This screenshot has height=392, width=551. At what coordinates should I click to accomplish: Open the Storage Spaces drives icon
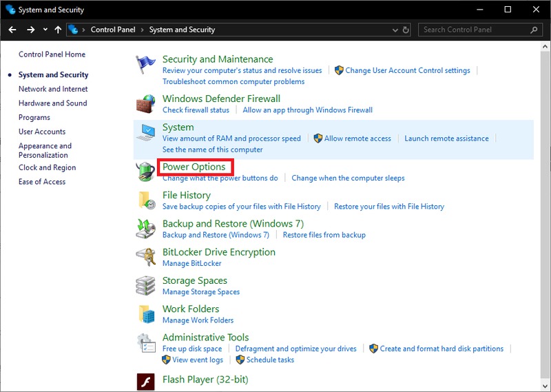pyautogui.click(x=146, y=285)
